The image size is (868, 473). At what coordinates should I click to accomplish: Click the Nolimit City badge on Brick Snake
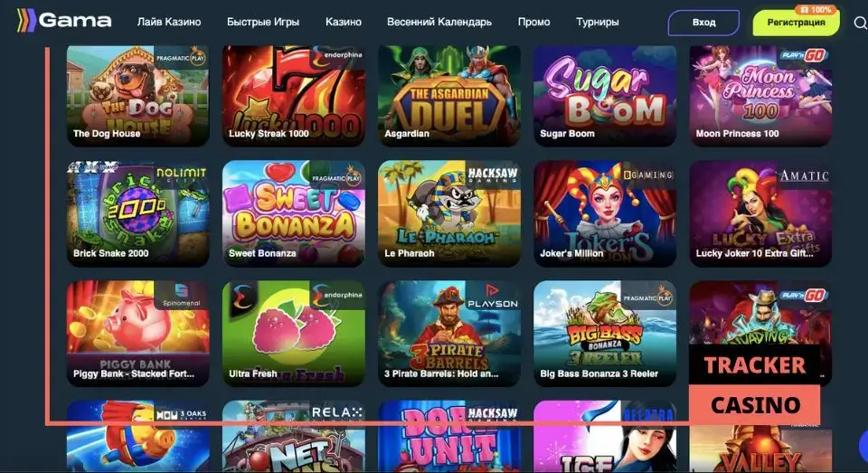(x=181, y=175)
